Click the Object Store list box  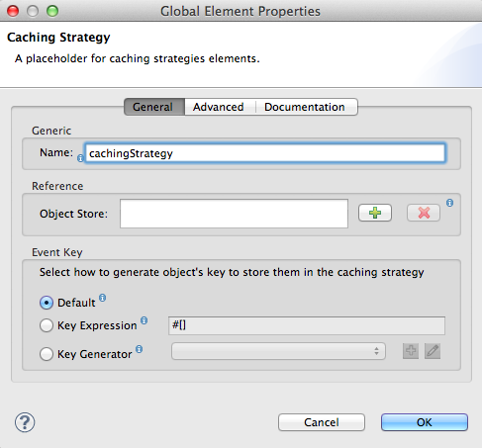coord(234,214)
